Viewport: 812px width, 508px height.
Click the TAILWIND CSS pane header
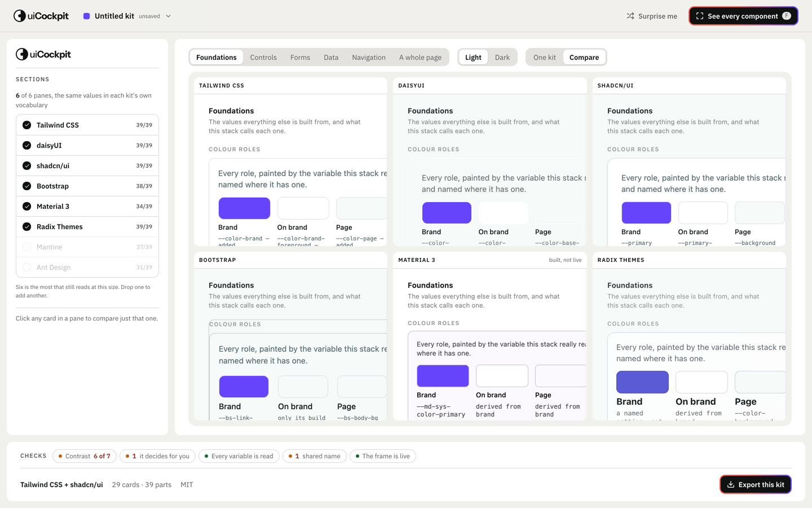click(x=290, y=86)
